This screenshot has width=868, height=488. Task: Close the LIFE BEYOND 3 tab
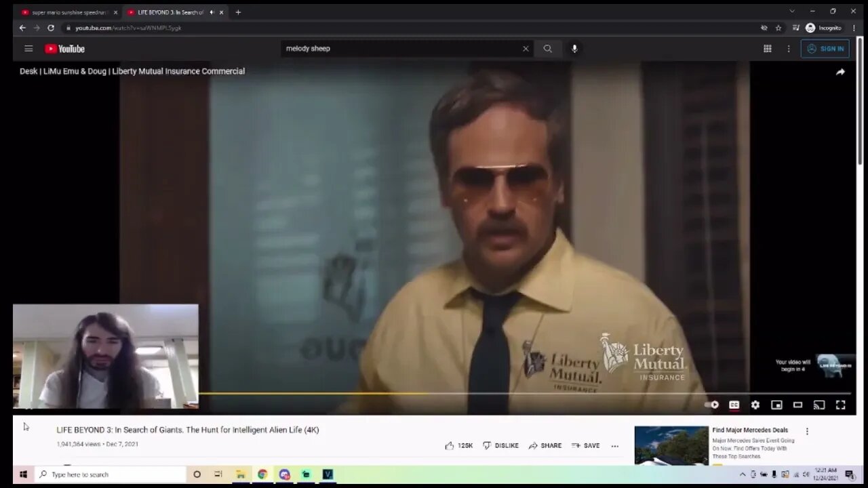(221, 12)
